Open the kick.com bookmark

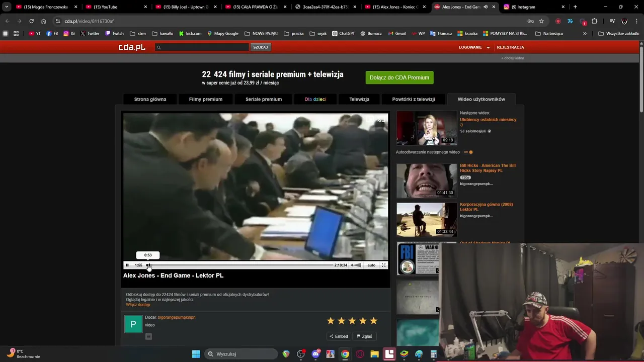(190, 34)
